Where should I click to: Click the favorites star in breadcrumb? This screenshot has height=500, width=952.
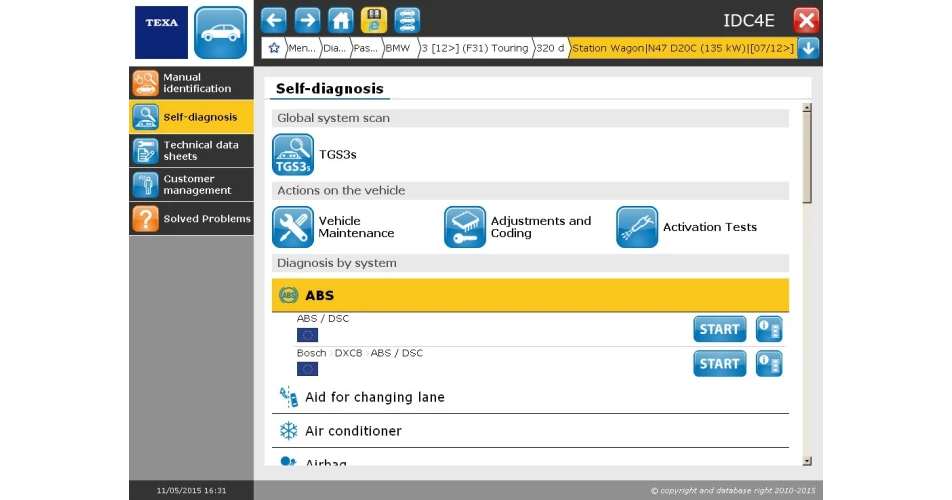(x=274, y=48)
